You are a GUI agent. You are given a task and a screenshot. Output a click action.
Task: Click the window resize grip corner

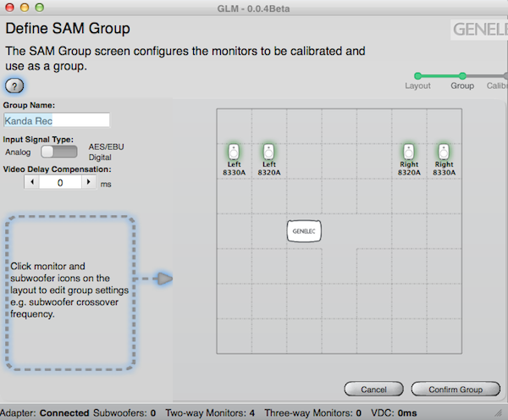click(498, 413)
